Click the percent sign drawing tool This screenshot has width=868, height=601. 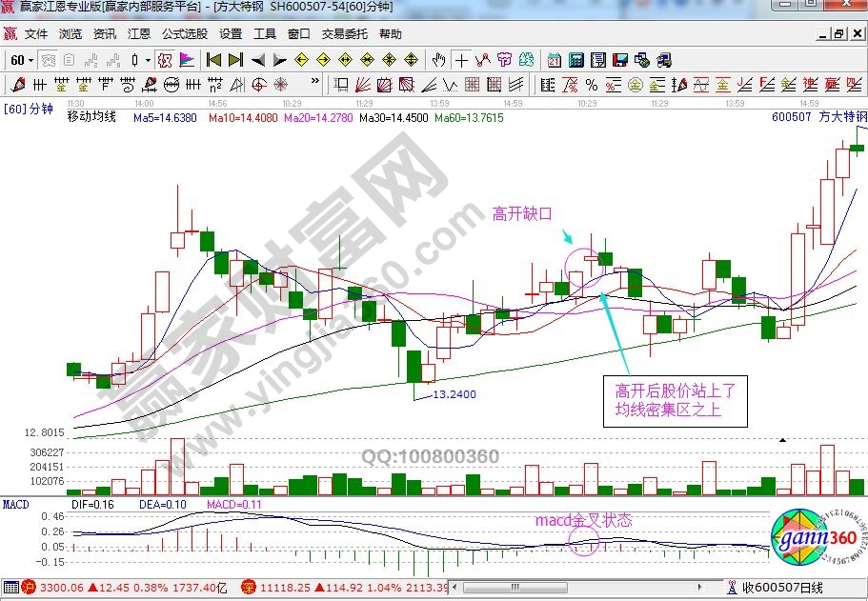click(591, 85)
